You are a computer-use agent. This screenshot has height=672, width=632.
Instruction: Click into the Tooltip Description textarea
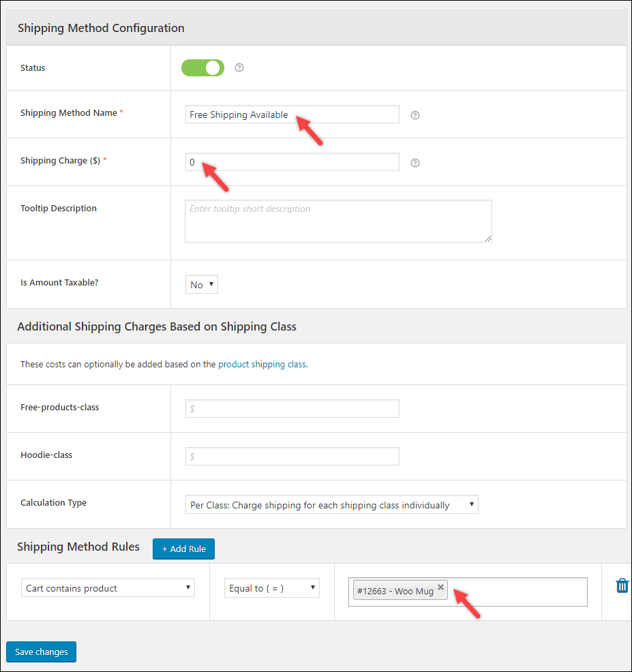pyautogui.click(x=338, y=221)
